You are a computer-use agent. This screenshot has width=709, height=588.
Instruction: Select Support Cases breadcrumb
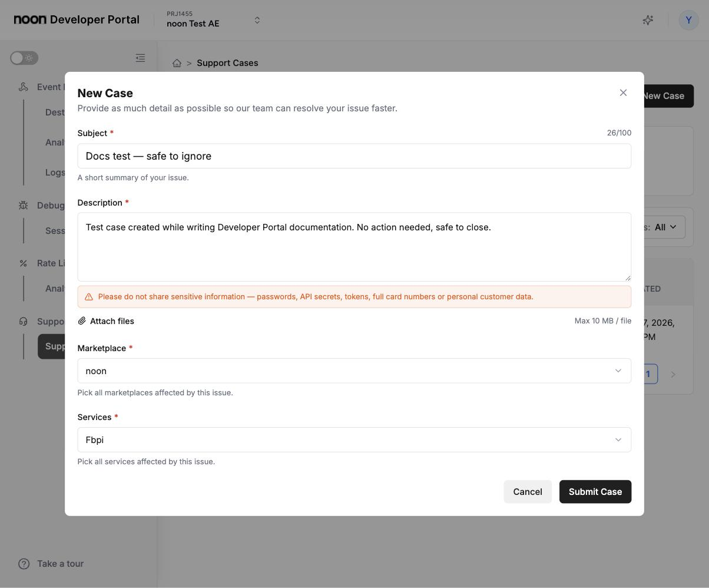tap(227, 63)
